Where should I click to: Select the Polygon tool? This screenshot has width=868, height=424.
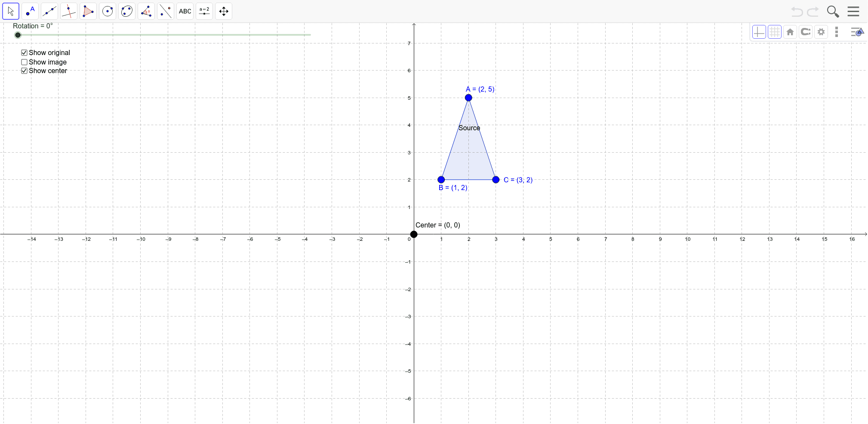coord(88,11)
